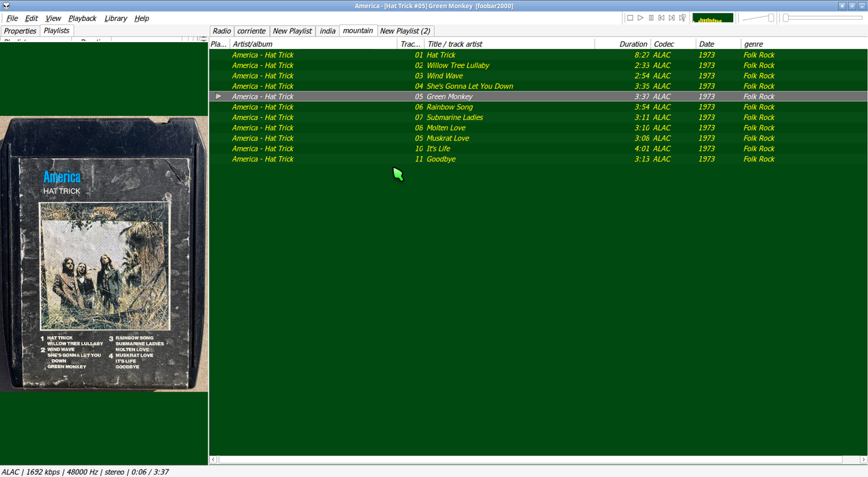Sort by Duration column header
This screenshot has height=477, width=868.
(623, 44)
